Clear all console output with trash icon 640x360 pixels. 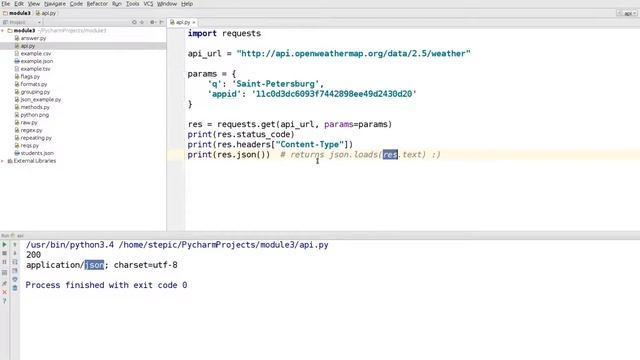click(15, 288)
